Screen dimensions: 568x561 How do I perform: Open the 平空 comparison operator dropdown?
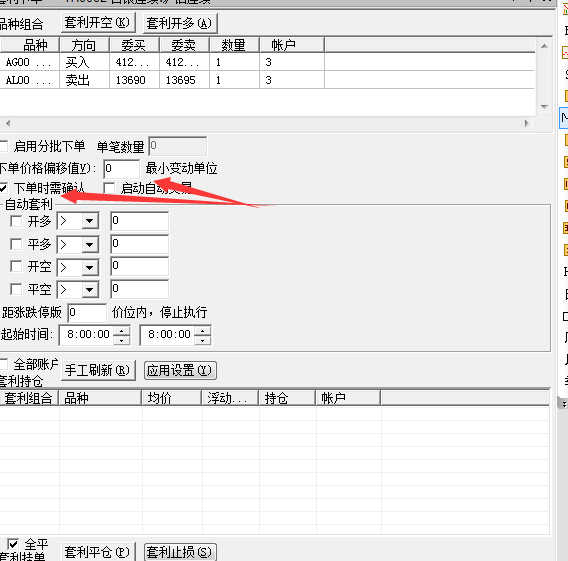click(x=90, y=290)
